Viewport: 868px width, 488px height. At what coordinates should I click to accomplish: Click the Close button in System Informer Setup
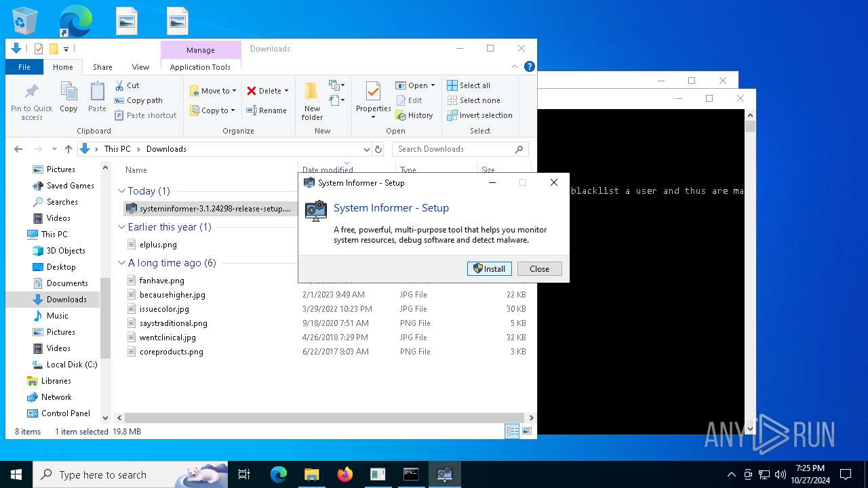click(540, 268)
